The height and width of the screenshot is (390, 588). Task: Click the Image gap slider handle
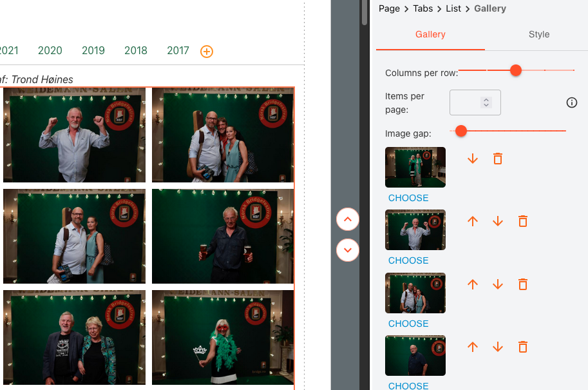click(x=460, y=131)
